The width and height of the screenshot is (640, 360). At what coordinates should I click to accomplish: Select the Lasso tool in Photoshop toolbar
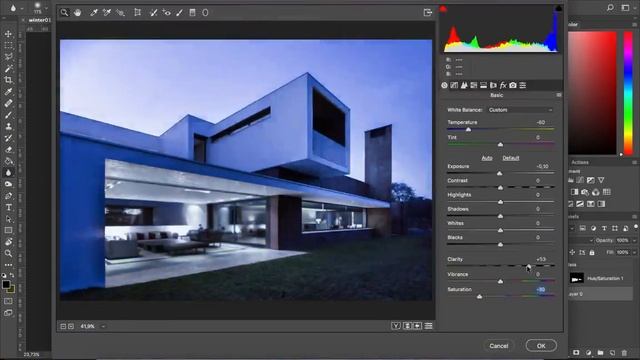[x=8, y=57]
